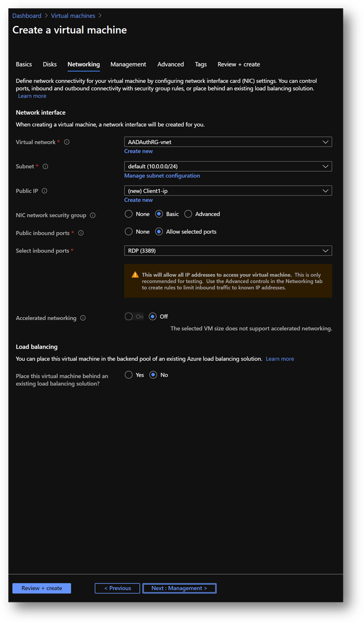
Task: Open the Management tab
Action: click(x=128, y=65)
